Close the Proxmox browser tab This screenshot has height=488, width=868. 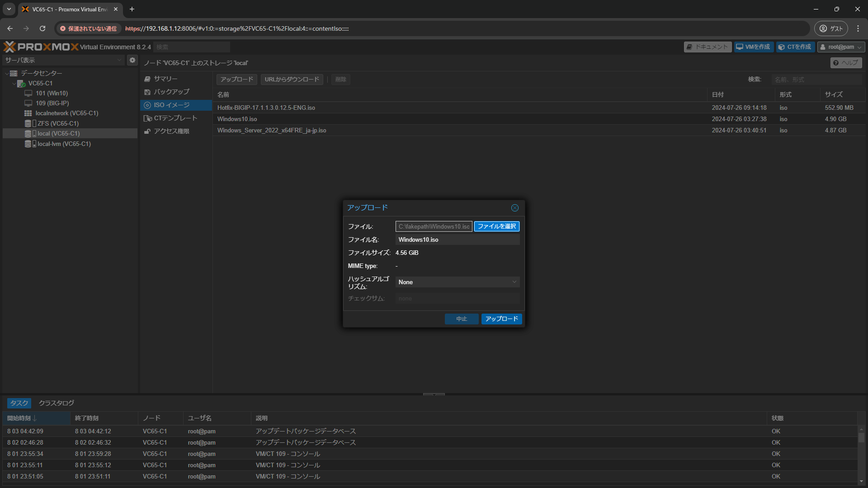click(x=116, y=9)
